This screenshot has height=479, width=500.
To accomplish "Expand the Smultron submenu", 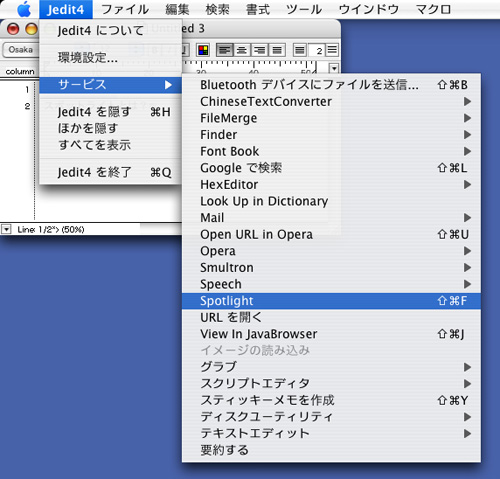I will click(331, 268).
